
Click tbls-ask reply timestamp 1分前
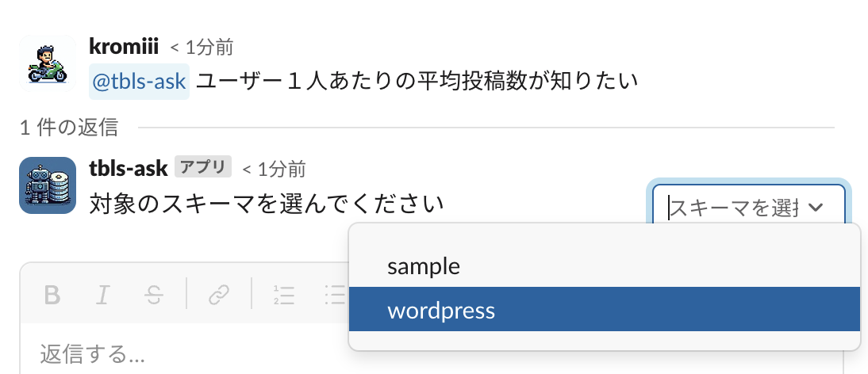[275, 169]
